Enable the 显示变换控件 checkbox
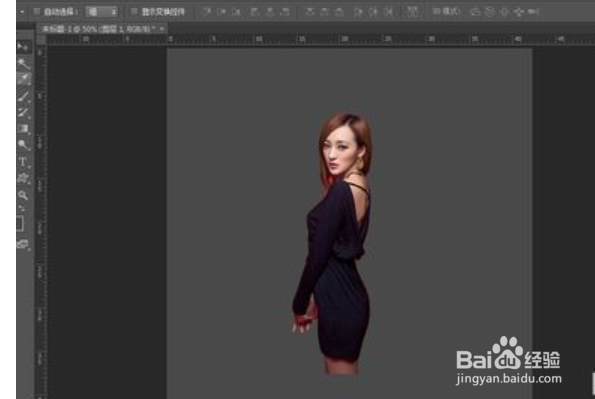The height and width of the screenshot is (399, 595). coord(134,12)
